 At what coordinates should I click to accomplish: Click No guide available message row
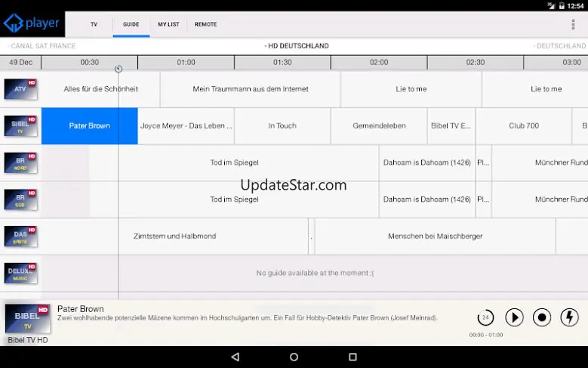pos(315,273)
